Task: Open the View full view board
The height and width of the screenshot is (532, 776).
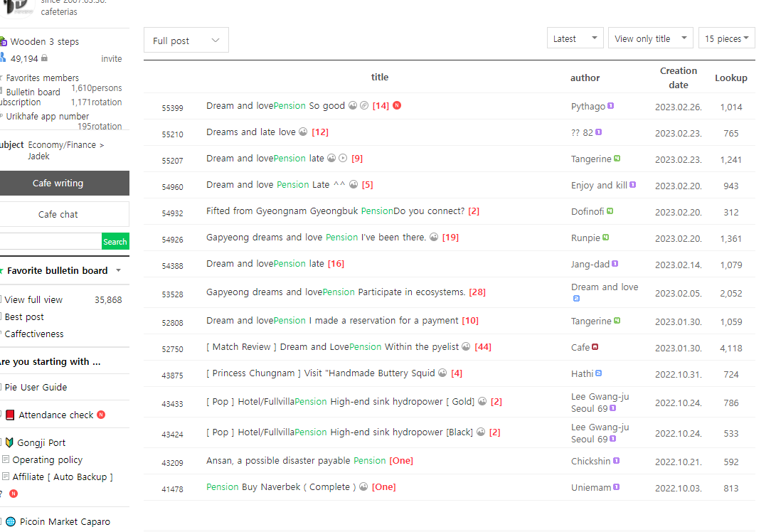Action: coord(33,299)
